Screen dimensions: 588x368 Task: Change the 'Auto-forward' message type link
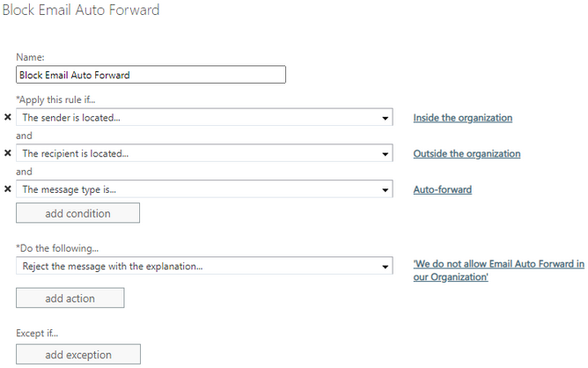442,189
